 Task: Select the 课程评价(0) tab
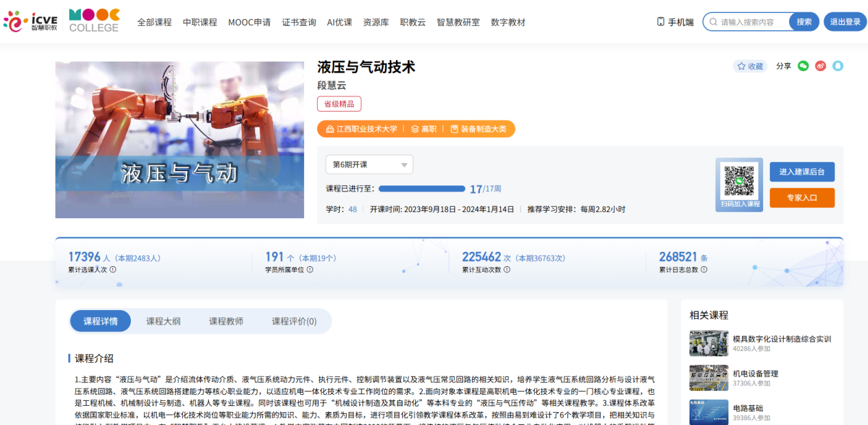tap(294, 321)
